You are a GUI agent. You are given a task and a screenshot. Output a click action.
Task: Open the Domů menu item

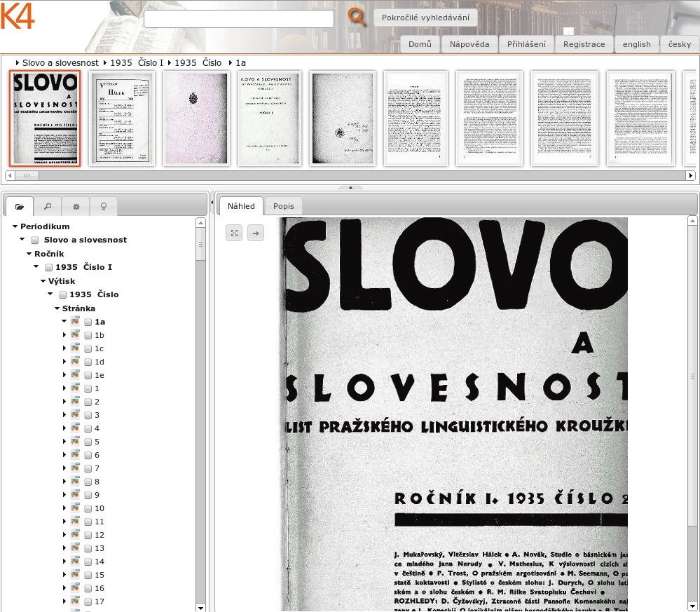click(420, 43)
